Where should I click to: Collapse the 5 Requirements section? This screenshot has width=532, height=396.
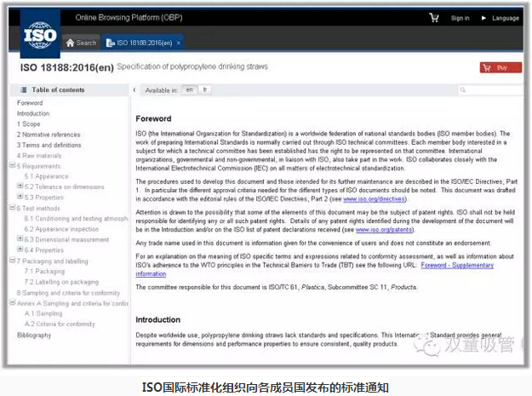[13, 166]
